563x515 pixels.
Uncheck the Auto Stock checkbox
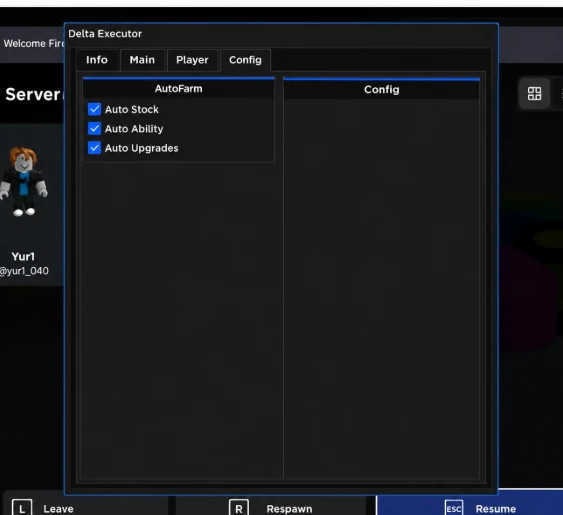pyautogui.click(x=94, y=109)
